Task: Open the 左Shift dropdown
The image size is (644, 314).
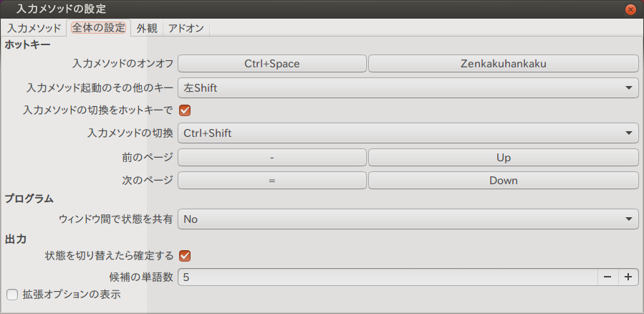Action: (x=408, y=88)
